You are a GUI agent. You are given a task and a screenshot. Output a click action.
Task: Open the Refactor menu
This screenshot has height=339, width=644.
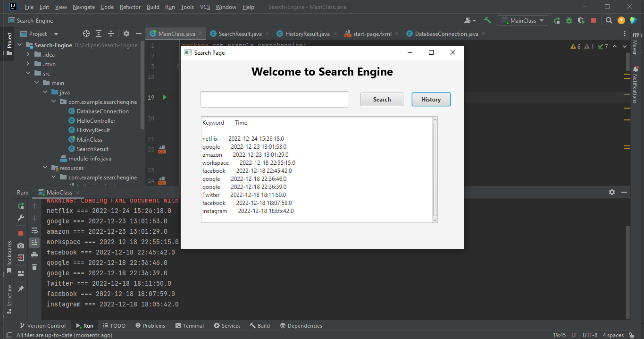[130, 7]
